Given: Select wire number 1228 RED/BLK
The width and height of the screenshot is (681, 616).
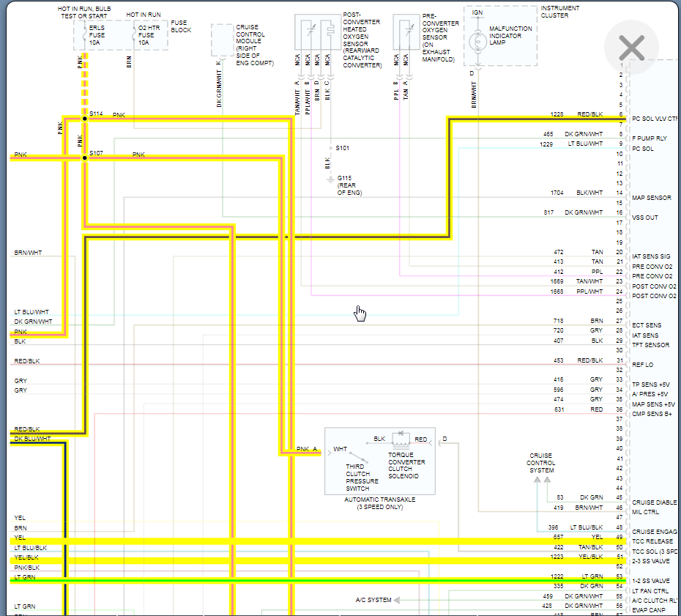Looking at the screenshot, I should tap(576, 114).
